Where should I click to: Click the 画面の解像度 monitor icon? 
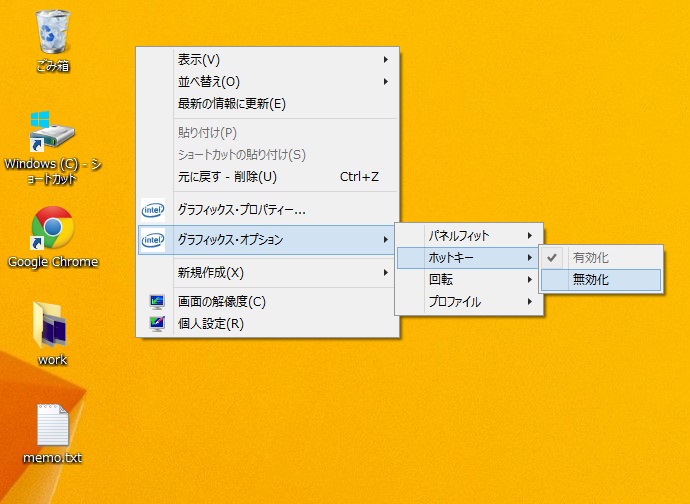pyautogui.click(x=155, y=301)
